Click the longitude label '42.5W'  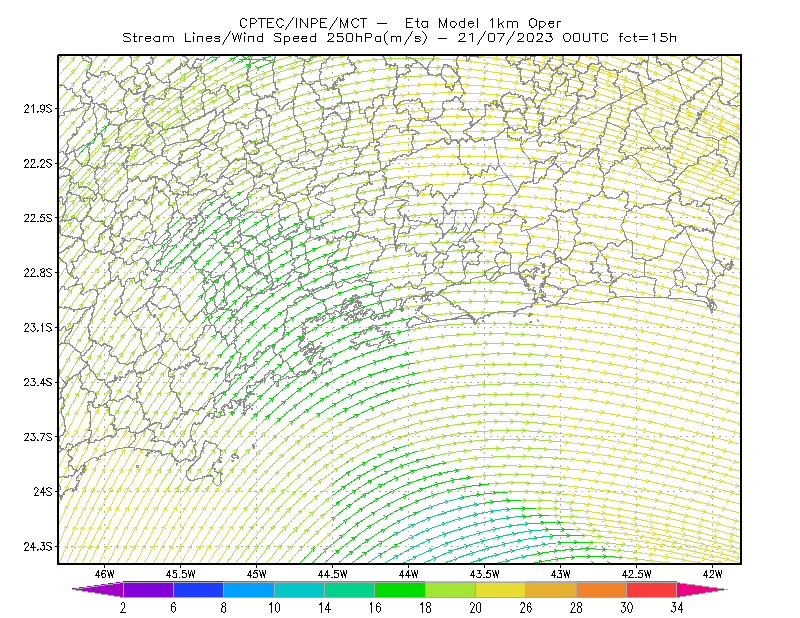pyautogui.click(x=637, y=574)
